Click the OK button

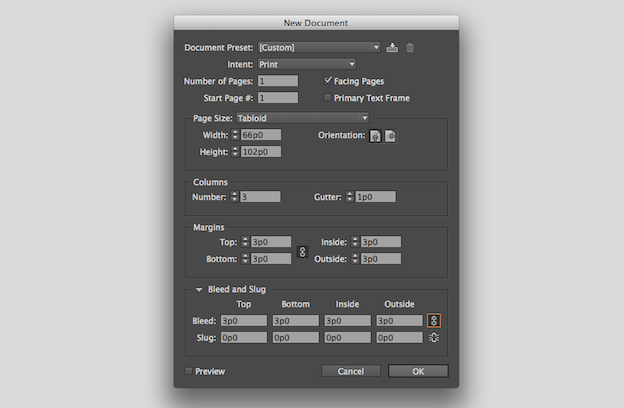point(418,371)
